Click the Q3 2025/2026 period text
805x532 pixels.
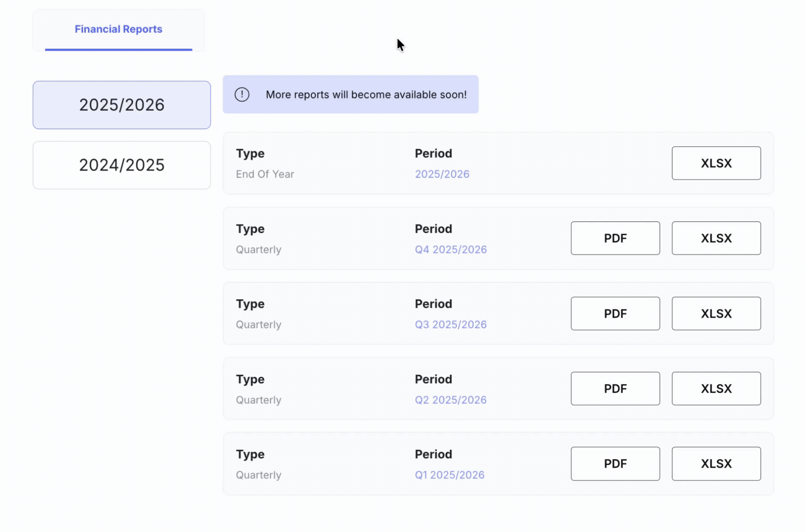pos(451,325)
